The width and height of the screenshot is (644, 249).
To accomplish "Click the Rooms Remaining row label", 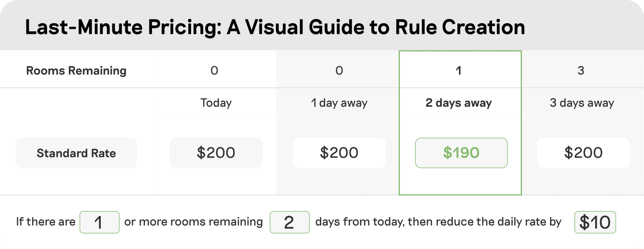I will coord(76,70).
